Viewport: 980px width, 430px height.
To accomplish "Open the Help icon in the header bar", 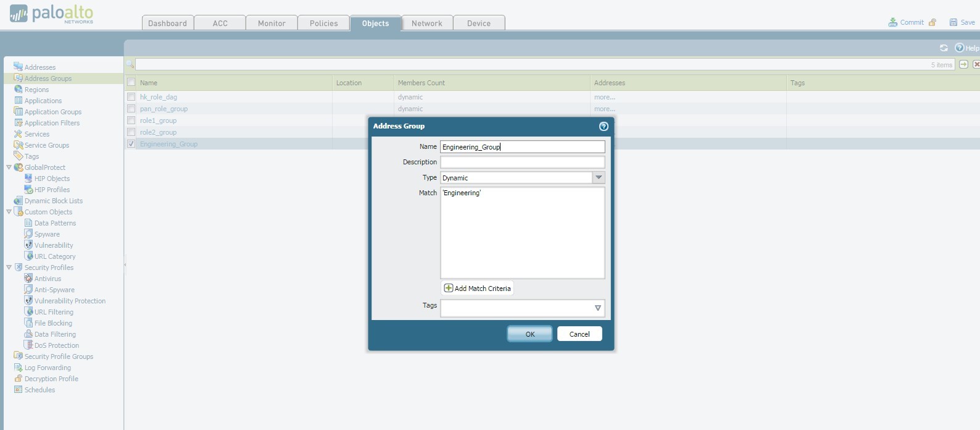I will (x=959, y=48).
